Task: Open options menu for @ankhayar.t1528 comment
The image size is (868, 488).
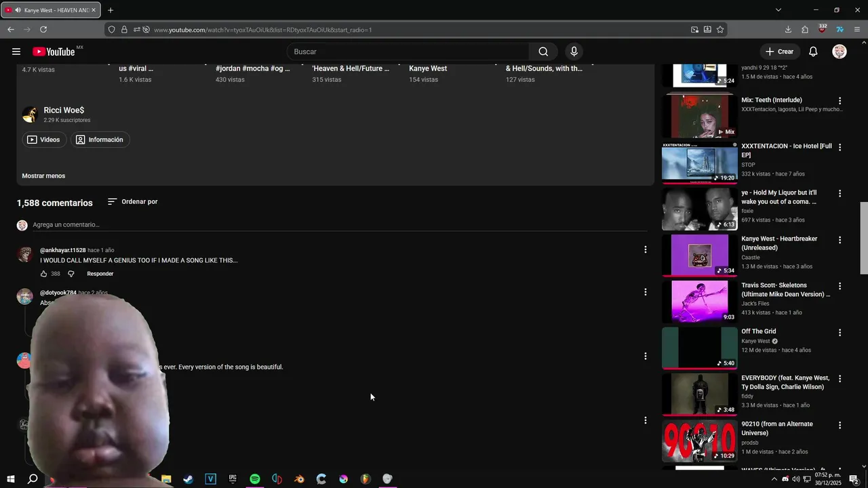Action: pos(645,249)
